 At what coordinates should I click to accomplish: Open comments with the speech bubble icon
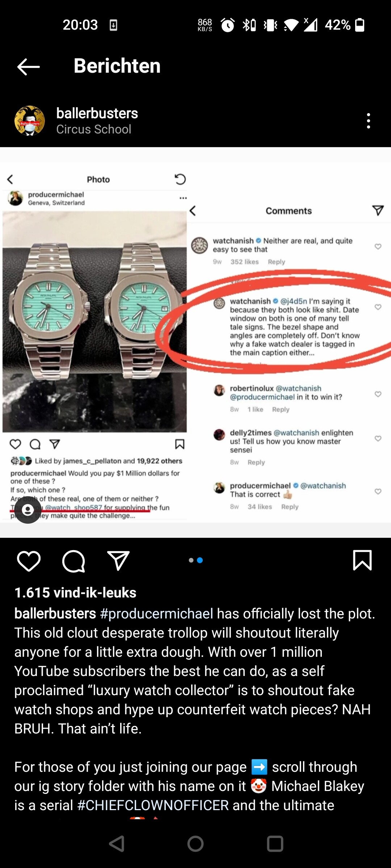[73, 561]
